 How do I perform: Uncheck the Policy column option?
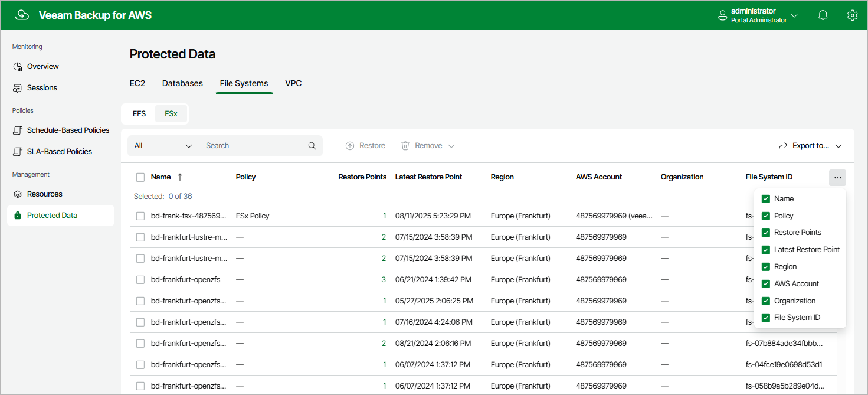766,216
